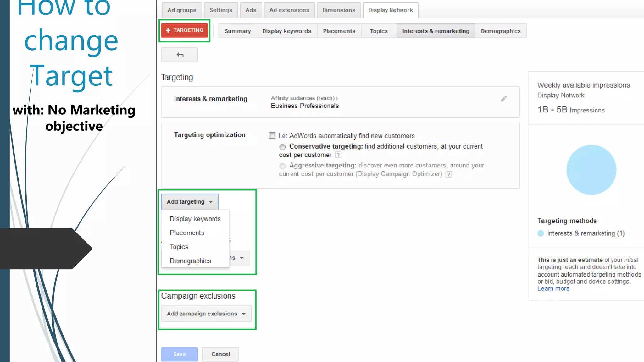The image size is (644, 362).
Task: Open the Demographics sub-tab
Action: (501, 31)
